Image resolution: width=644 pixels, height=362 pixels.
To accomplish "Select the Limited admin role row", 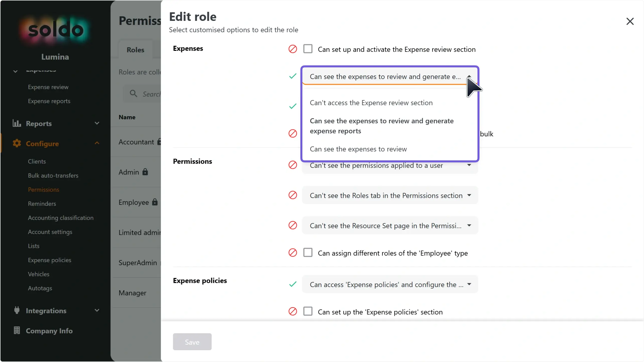I will click(x=136, y=233).
